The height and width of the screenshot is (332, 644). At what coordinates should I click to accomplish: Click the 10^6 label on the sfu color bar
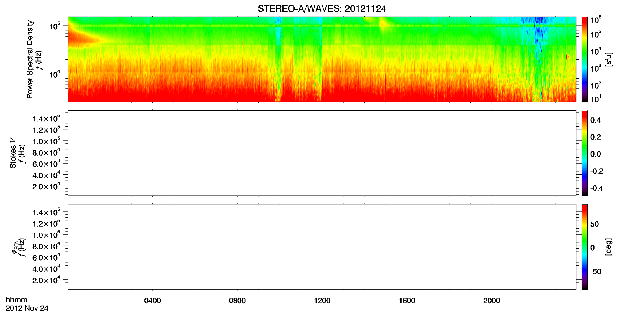pyautogui.click(x=596, y=20)
